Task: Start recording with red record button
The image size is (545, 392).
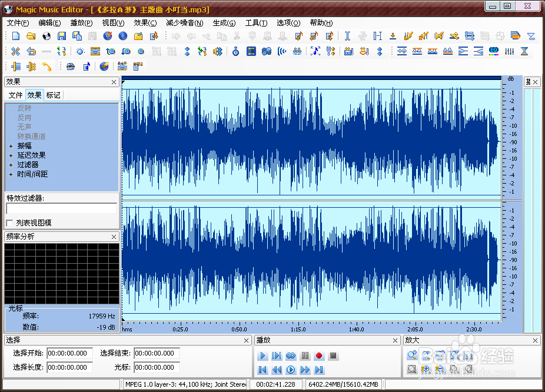Action: click(x=319, y=356)
